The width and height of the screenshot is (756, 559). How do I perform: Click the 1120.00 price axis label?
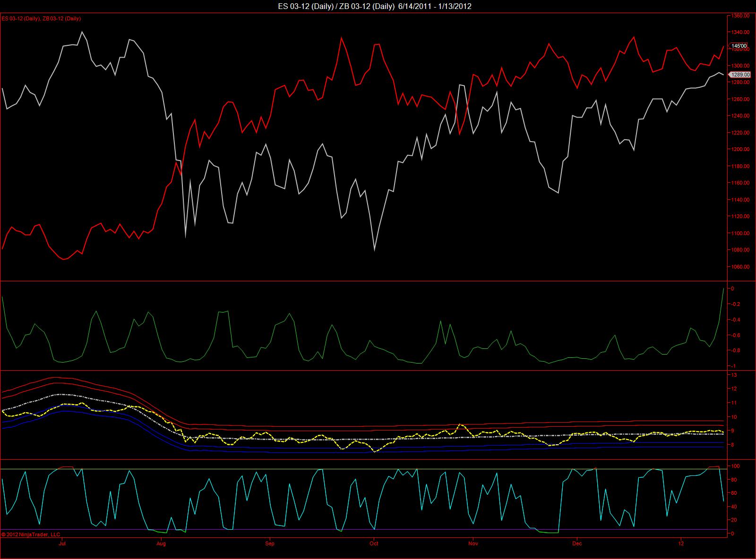(740, 216)
